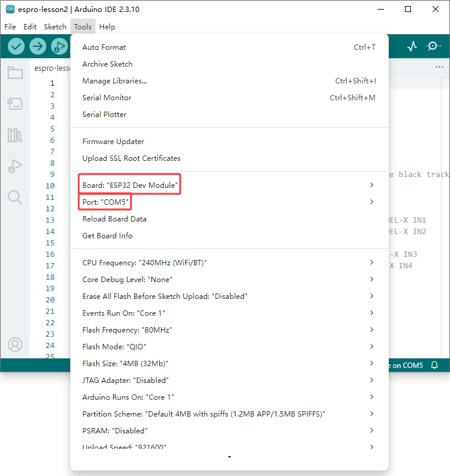Click Reload Board Data
This screenshot has width=450, height=476.
(x=230, y=219)
